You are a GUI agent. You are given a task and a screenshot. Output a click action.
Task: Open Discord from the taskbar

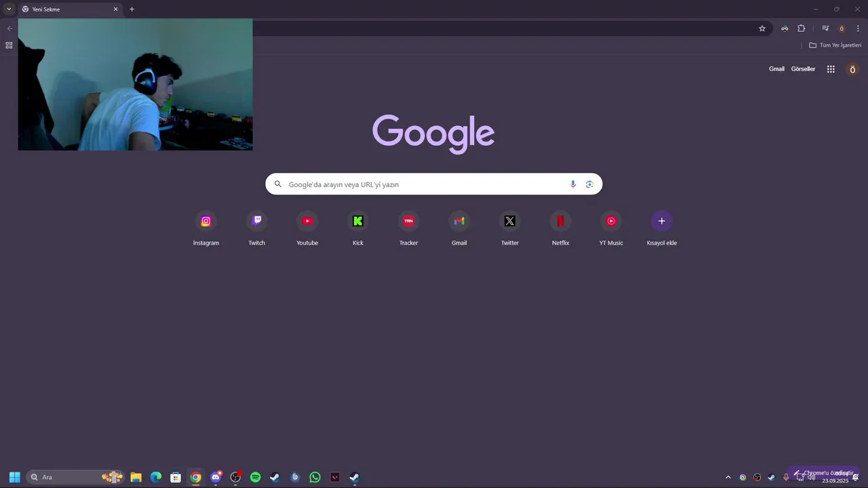tap(216, 477)
